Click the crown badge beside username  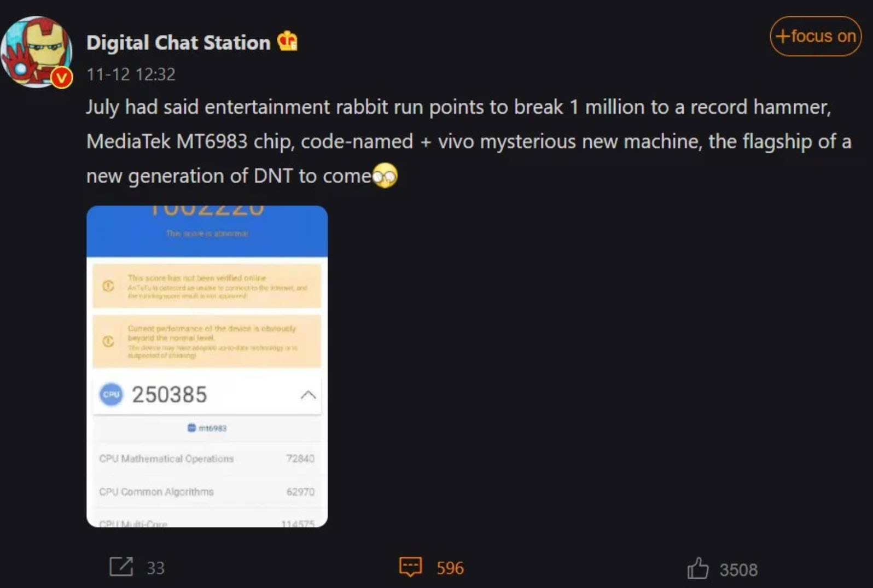tap(287, 41)
